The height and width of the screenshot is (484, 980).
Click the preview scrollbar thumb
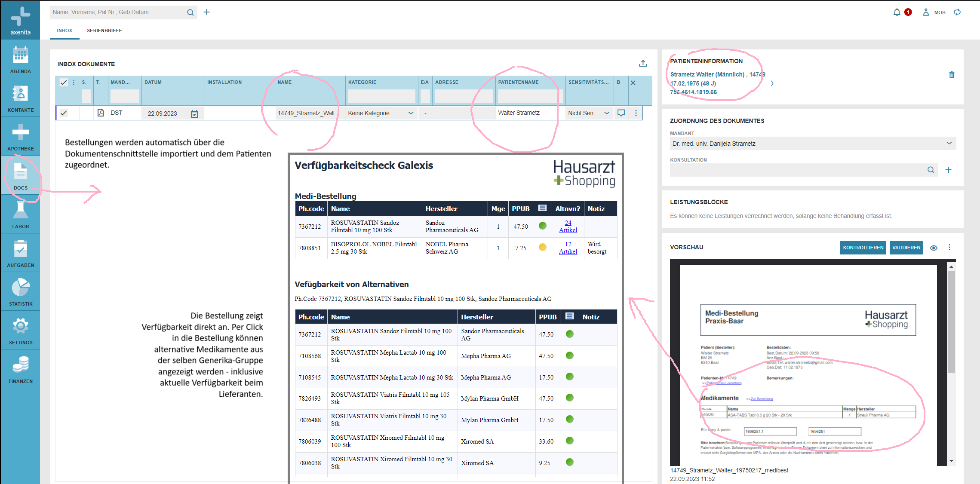[951, 322]
